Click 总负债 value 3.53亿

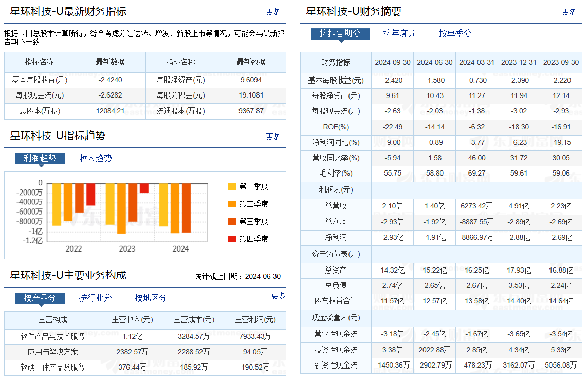click(519, 285)
